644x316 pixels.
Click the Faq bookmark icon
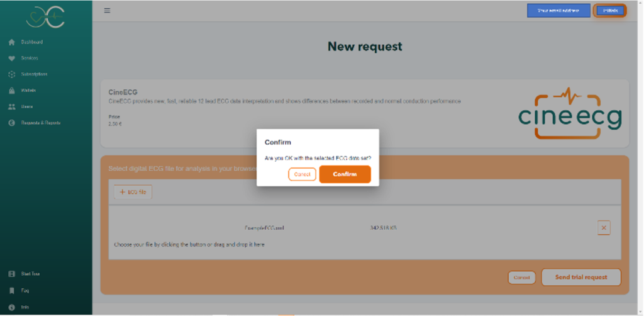pyautogui.click(x=11, y=291)
